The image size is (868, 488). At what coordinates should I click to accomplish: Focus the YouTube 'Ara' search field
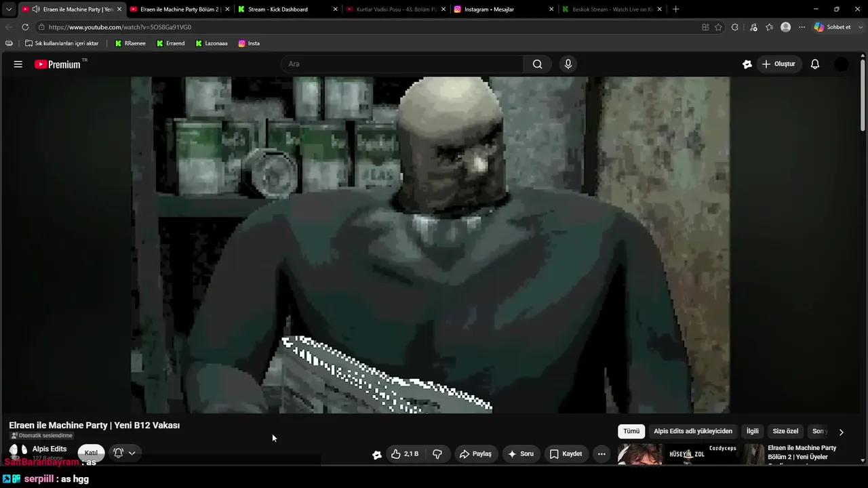click(402, 64)
